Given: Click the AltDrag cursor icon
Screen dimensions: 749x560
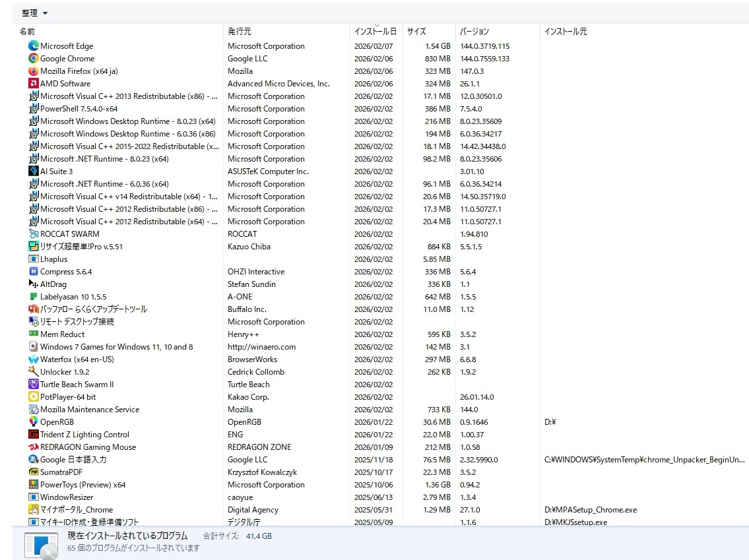Looking at the screenshot, I should [x=34, y=284].
